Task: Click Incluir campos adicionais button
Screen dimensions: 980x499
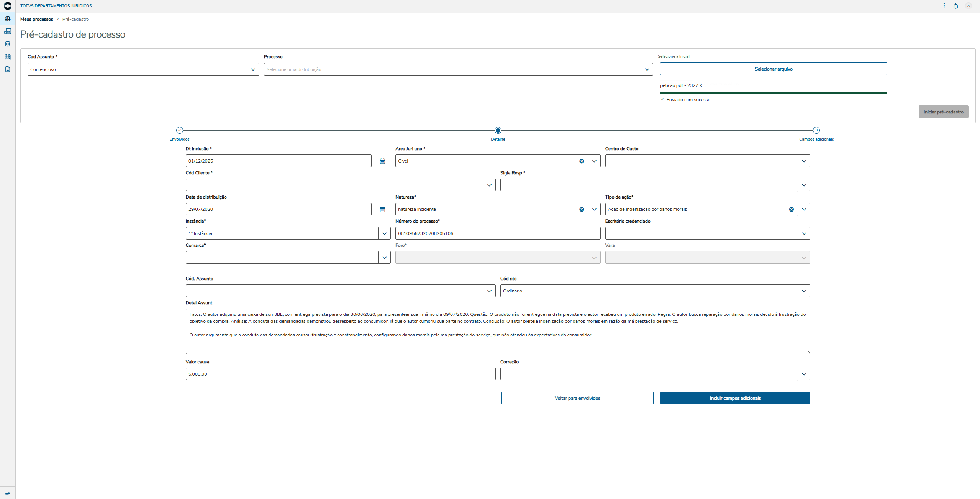Action: point(735,398)
